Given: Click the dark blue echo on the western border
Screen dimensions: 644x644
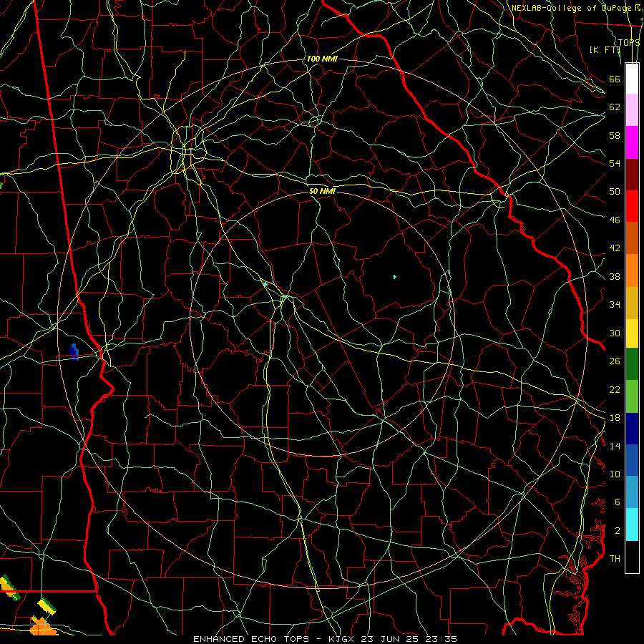Looking at the screenshot, I should tap(74, 352).
